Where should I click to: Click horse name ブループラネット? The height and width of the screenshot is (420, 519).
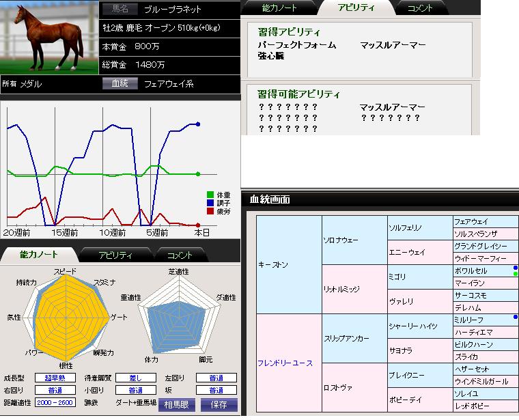coord(173,10)
